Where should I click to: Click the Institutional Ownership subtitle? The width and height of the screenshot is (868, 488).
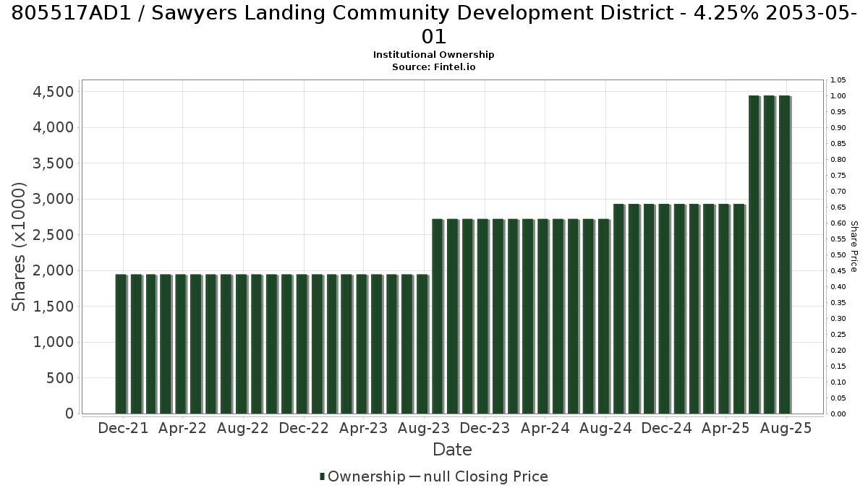coord(434,55)
